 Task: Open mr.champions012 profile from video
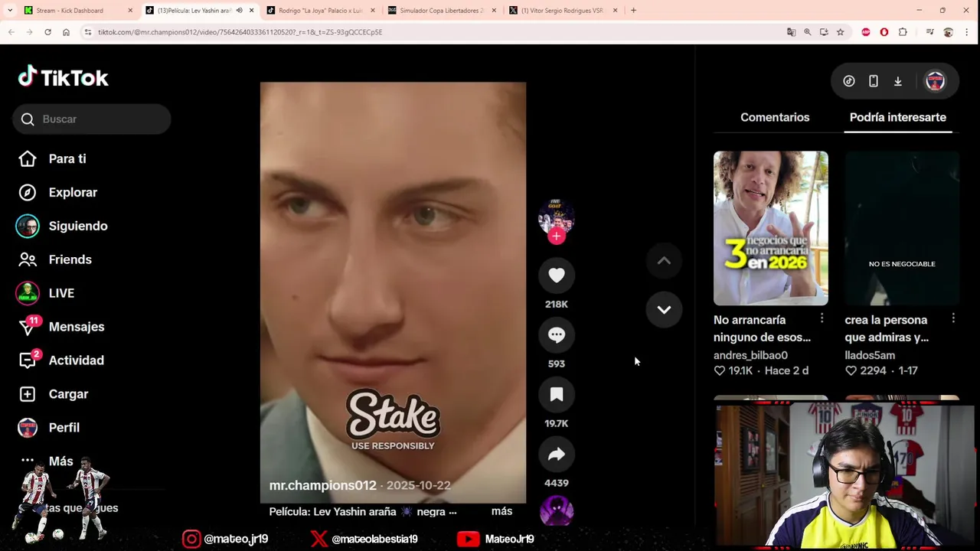323,485
